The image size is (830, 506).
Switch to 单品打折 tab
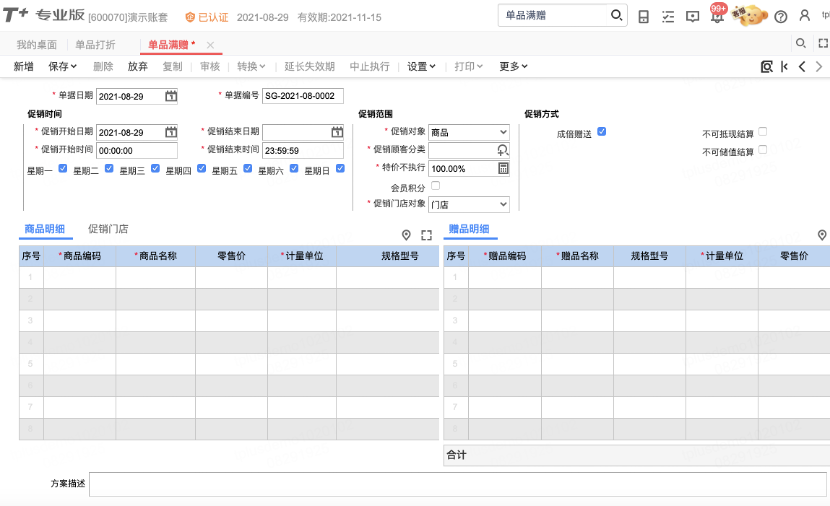95,45
